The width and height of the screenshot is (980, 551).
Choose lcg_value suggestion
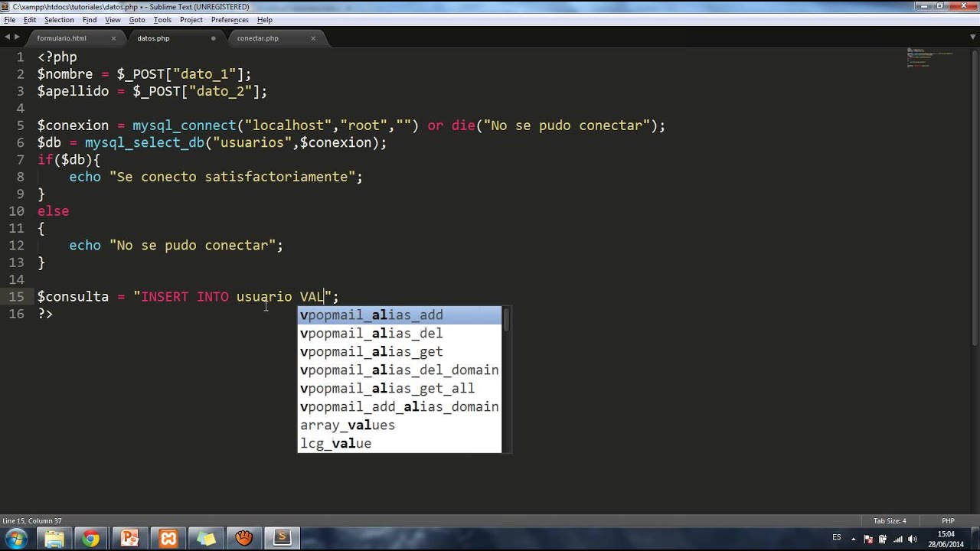coord(399,444)
